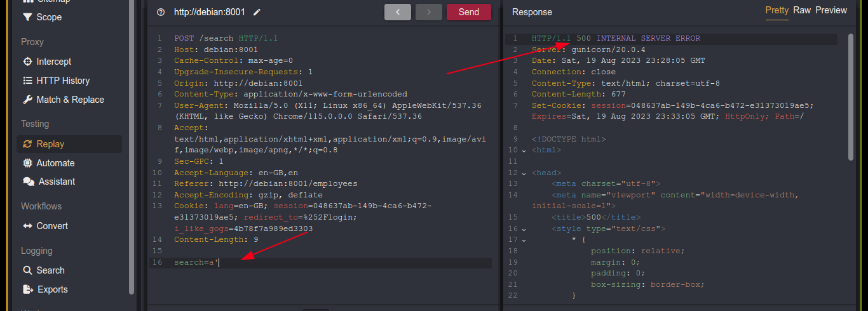868x311 pixels.
Task: Switch the response view to Raw
Action: pyautogui.click(x=802, y=10)
